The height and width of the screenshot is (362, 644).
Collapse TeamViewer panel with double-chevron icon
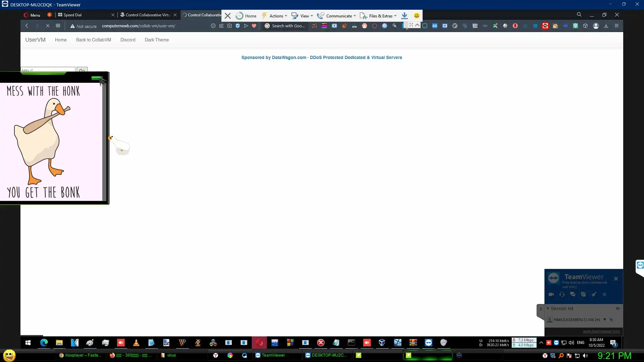click(604, 294)
